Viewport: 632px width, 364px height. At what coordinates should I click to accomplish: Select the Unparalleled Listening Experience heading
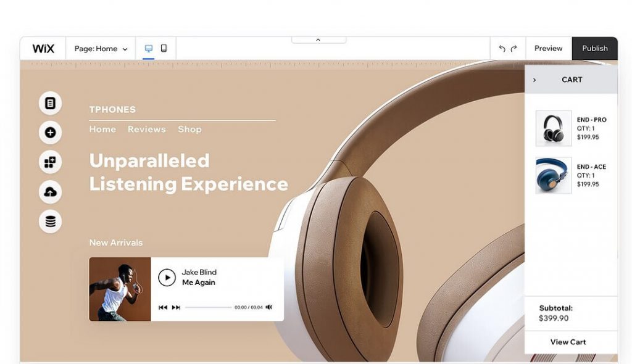[x=189, y=173]
